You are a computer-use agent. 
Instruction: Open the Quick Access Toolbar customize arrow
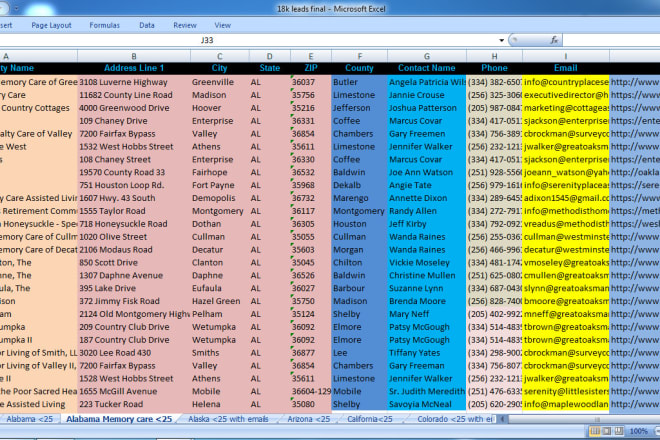pos(16,8)
